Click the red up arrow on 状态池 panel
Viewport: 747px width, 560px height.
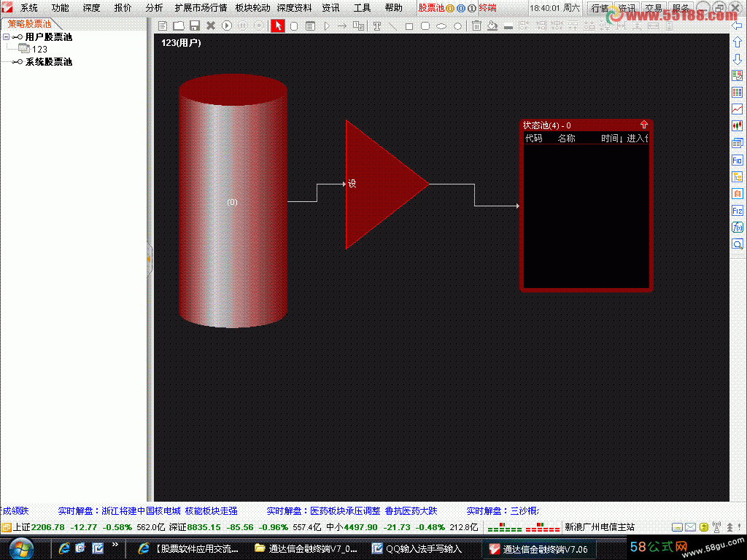point(644,125)
